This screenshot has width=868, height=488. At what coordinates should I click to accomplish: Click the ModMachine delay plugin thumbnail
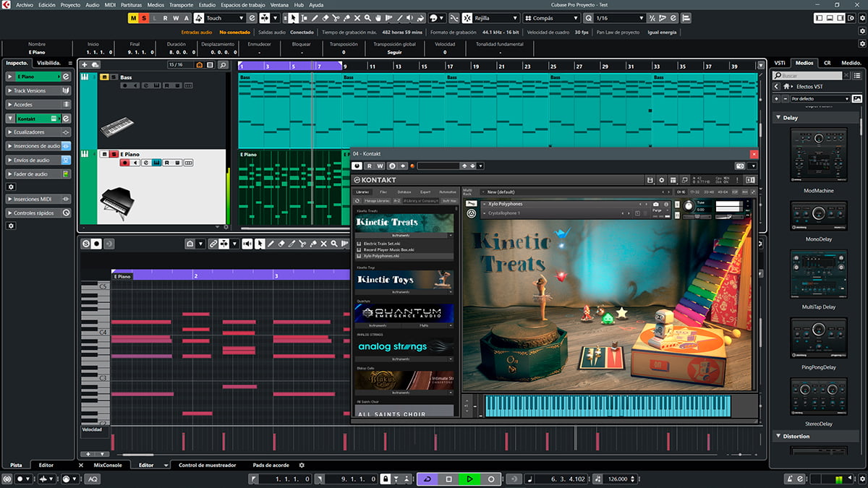(819, 155)
